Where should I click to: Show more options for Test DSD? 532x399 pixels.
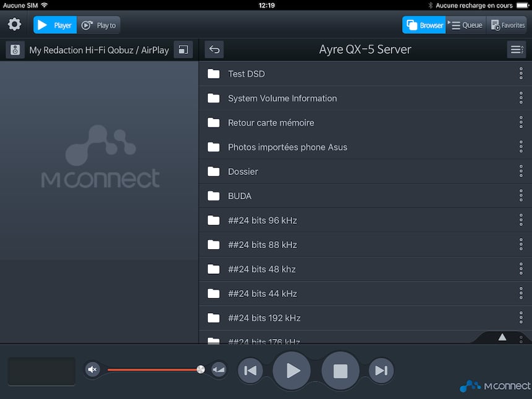point(521,74)
